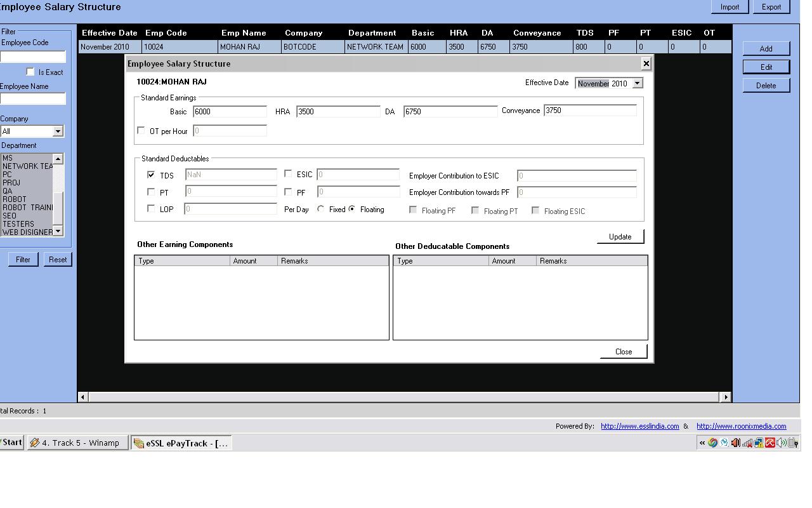812x508 pixels.
Task: Click the network connection warning tray icon
Action: 759,443
